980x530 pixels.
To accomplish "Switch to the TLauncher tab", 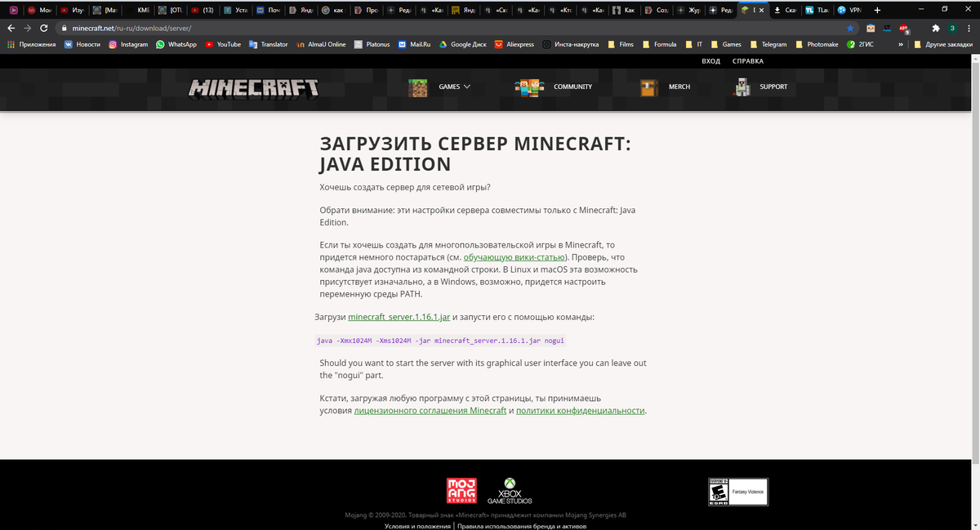I will click(x=818, y=10).
